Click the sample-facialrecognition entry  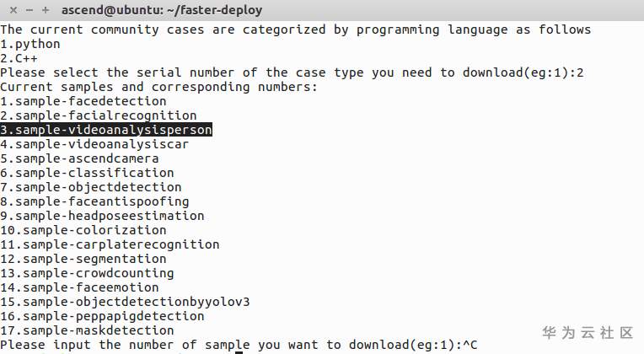[x=98, y=115]
